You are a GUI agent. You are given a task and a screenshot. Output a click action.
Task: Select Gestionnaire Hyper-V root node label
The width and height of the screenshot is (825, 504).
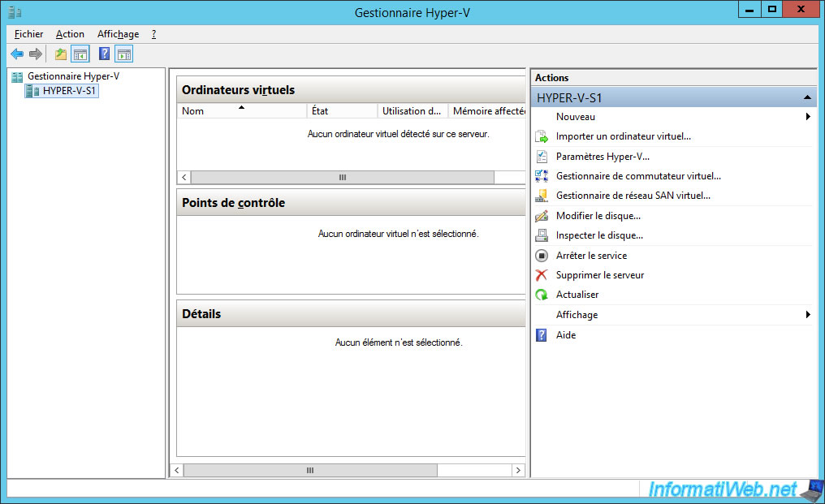(74, 77)
